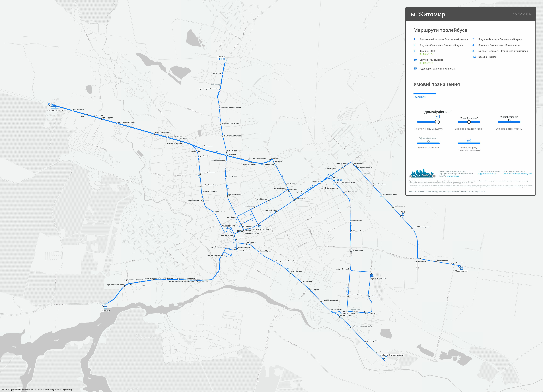The height and width of the screenshot is (392, 543).
Task: Click the Університет ім. Івана Франка label
Action: point(287,261)
